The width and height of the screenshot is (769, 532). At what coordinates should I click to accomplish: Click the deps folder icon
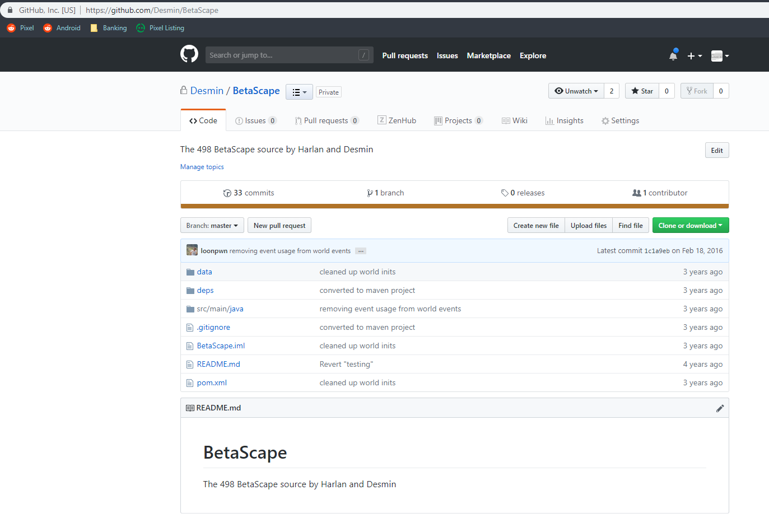(190, 291)
